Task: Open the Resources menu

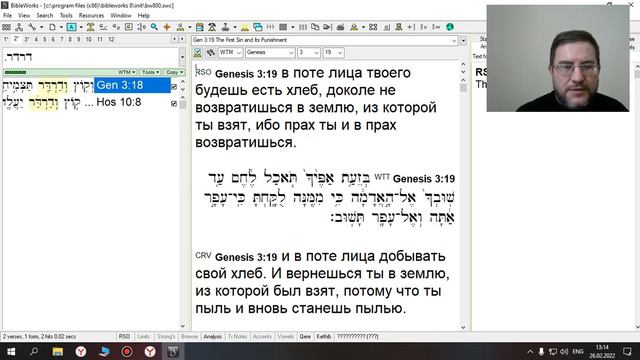Action: point(91,16)
